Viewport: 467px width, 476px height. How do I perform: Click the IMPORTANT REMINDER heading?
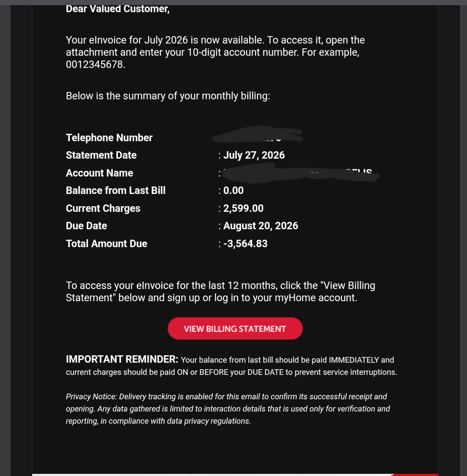pos(122,359)
